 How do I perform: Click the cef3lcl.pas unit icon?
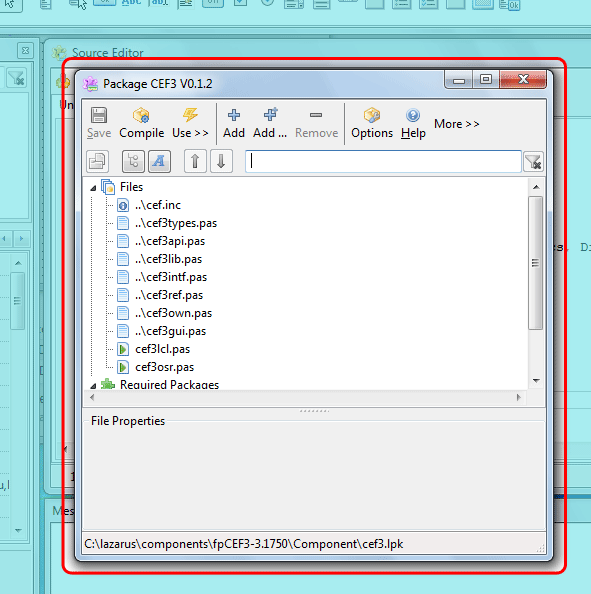click(x=123, y=349)
